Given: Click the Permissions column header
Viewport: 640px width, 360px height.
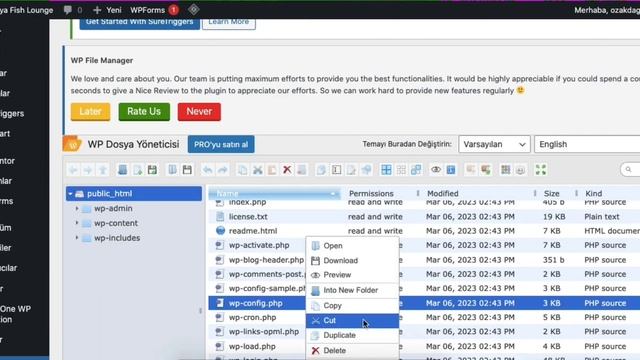Looking at the screenshot, I should [x=371, y=194].
